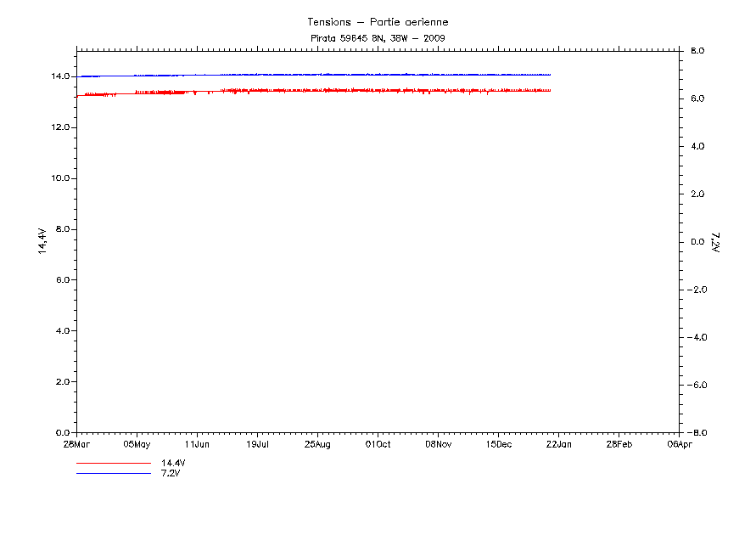756x535 pixels.
Task: Click the rotated 7.2V right axis title
Action: 714,242
